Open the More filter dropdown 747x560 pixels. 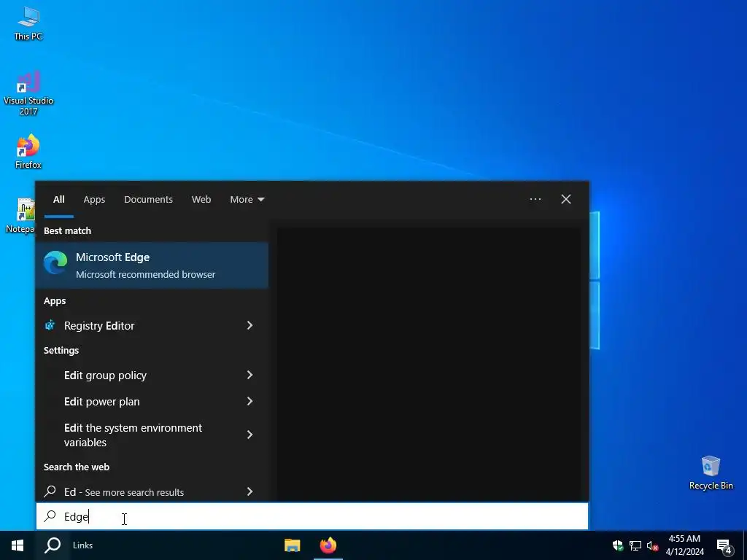(x=247, y=200)
